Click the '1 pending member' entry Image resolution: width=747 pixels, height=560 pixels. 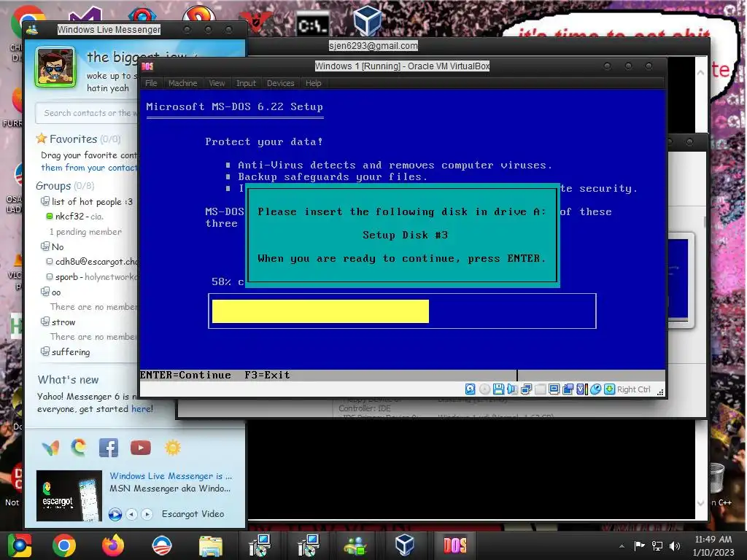pos(85,231)
